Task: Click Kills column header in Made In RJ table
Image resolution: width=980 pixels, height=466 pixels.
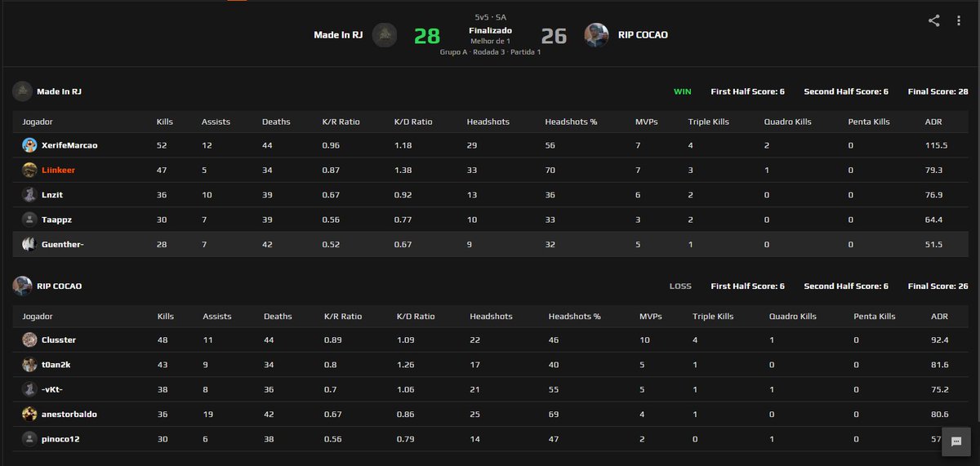Action: [164, 122]
